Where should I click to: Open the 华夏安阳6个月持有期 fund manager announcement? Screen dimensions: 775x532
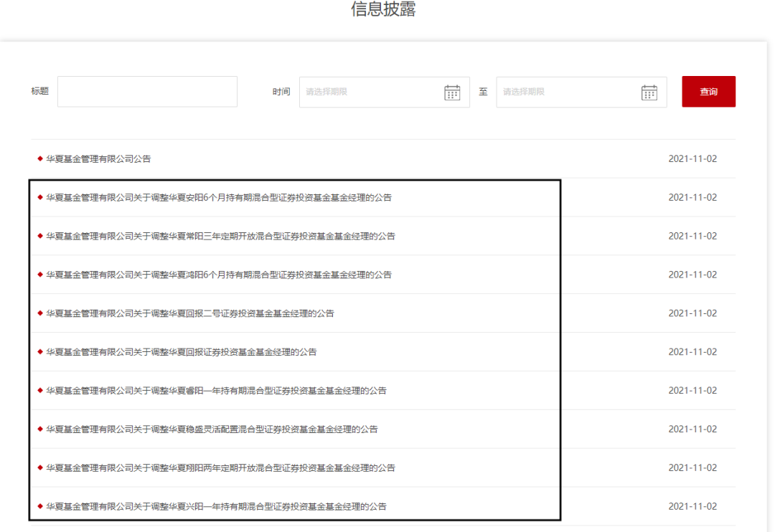click(x=218, y=198)
